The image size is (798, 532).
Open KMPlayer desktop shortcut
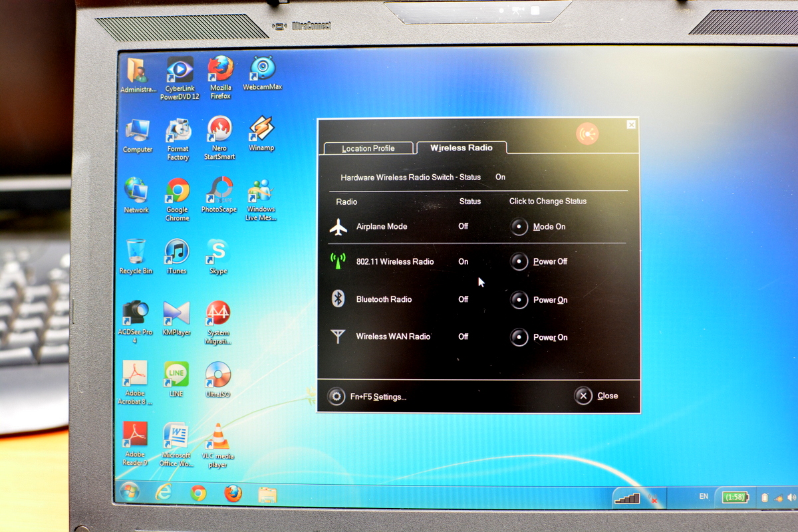(x=176, y=318)
